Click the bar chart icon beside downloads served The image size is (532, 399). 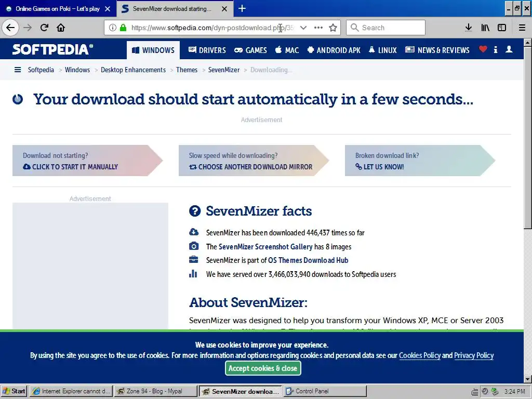[193, 273]
